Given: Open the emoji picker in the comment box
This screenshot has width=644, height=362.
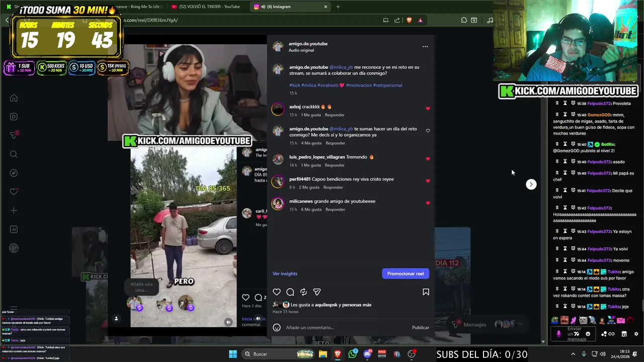Looking at the screenshot, I should (x=277, y=327).
